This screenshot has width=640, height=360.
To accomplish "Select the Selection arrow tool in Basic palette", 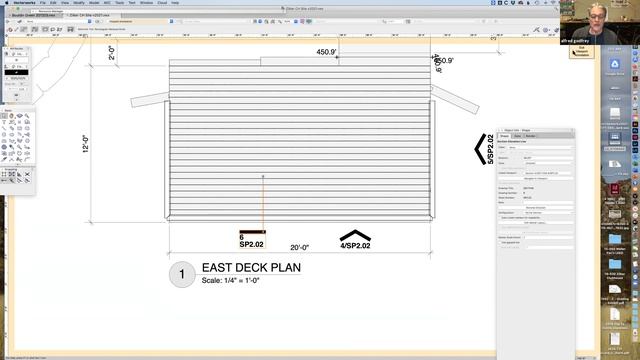I will click(4, 116).
